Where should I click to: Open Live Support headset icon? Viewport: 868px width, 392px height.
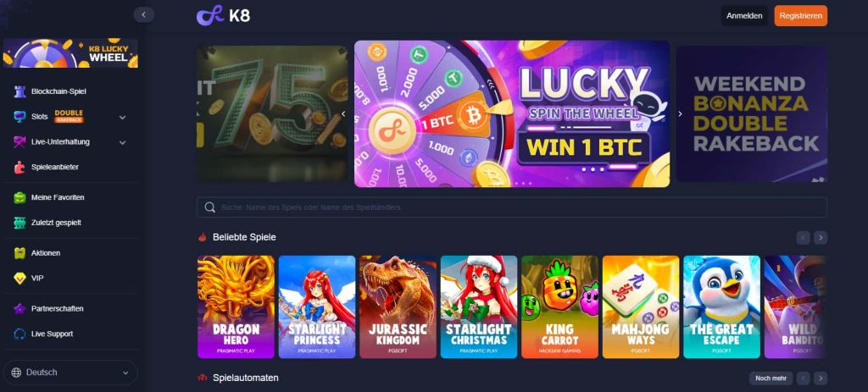tap(20, 334)
